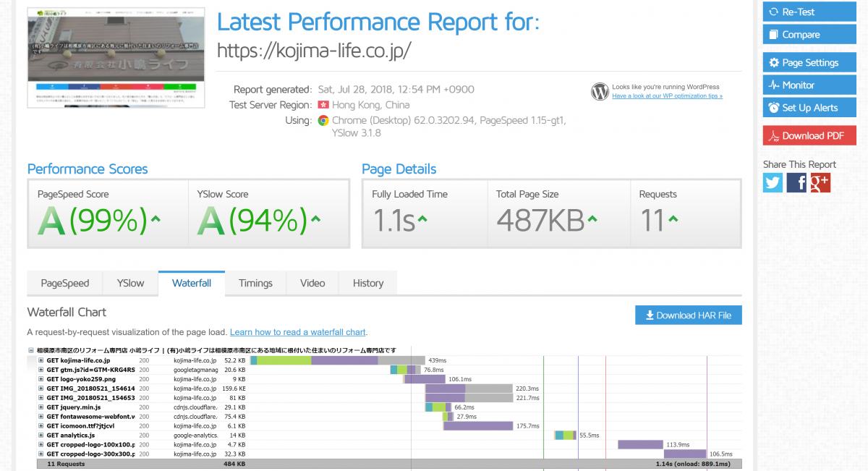Click the 'GET gtm.js?id=GTM-KRG4RS' request name
Screen dimensions: 868x471
[x=91, y=369]
